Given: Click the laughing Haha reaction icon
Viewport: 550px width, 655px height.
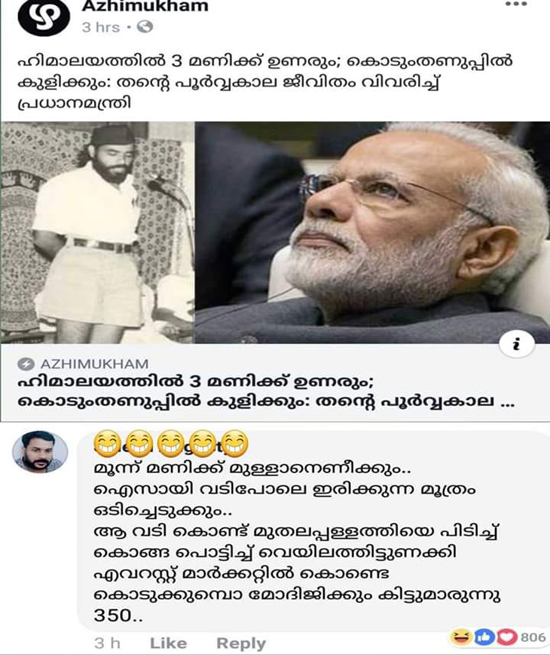Looking at the screenshot, I should (461, 637).
